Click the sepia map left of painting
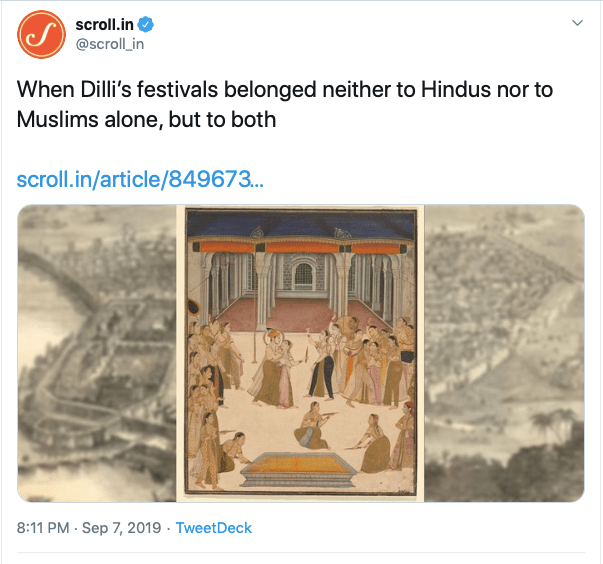603x564 pixels. click(x=96, y=352)
